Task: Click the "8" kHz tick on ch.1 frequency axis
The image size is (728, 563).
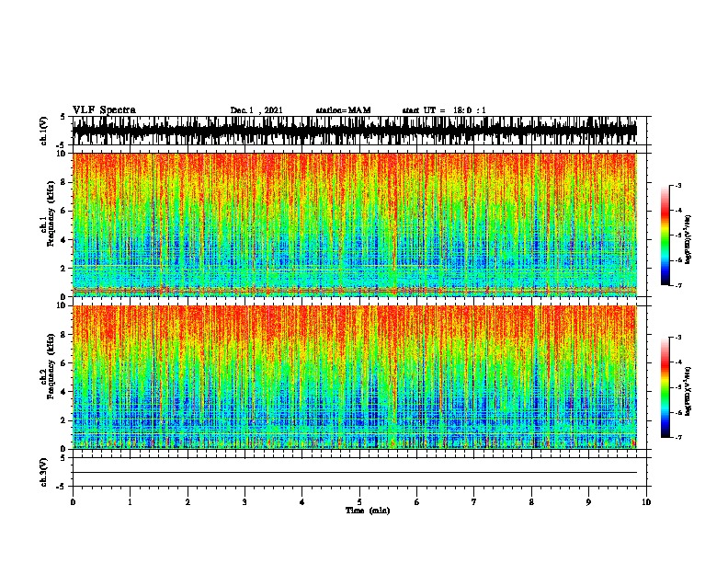Action: point(63,182)
